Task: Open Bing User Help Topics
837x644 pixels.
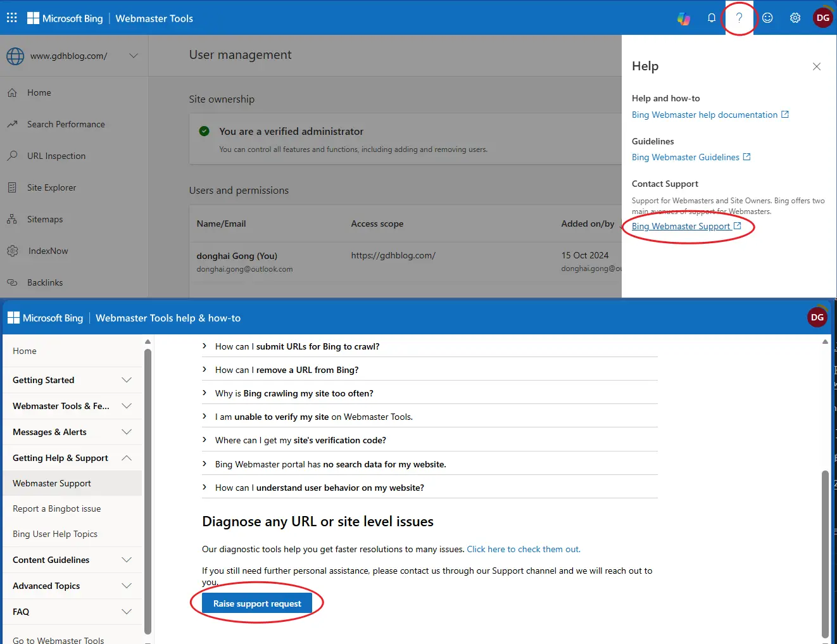Action: click(x=55, y=534)
